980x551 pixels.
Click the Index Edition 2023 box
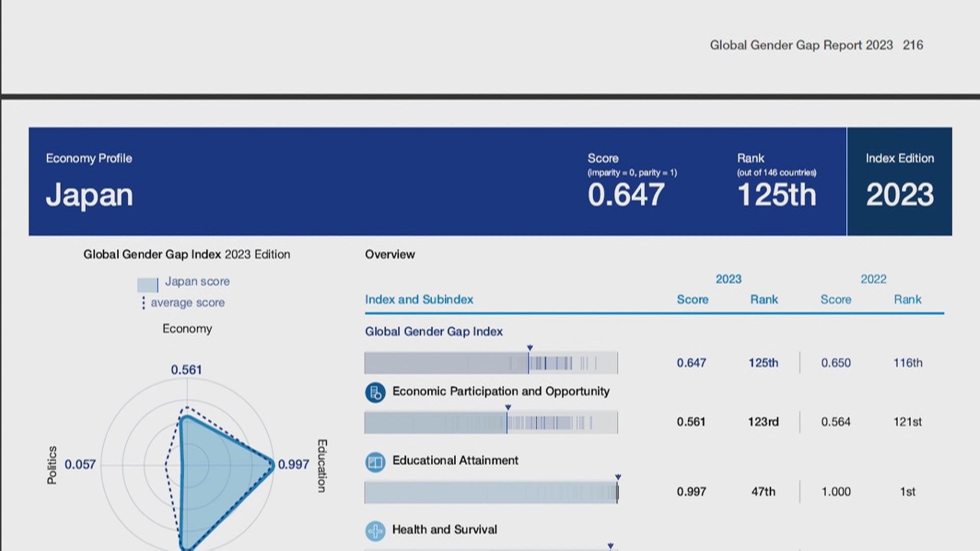click(899, 182)
